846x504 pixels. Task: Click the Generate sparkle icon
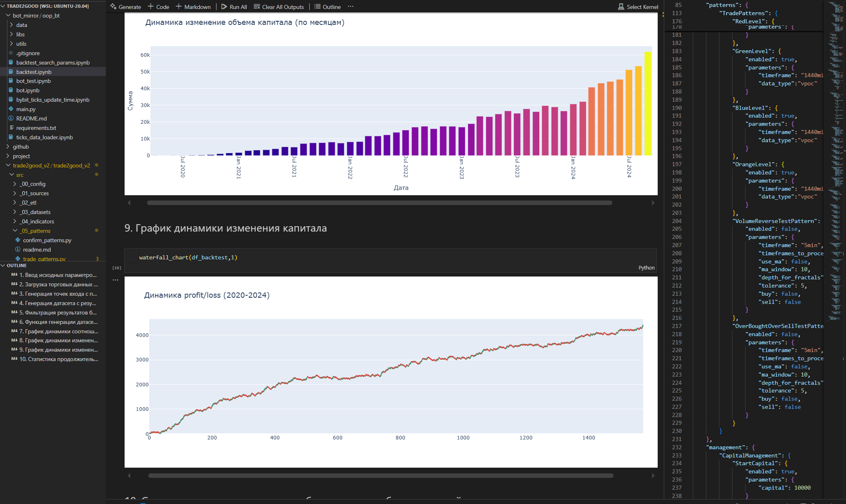114,7
